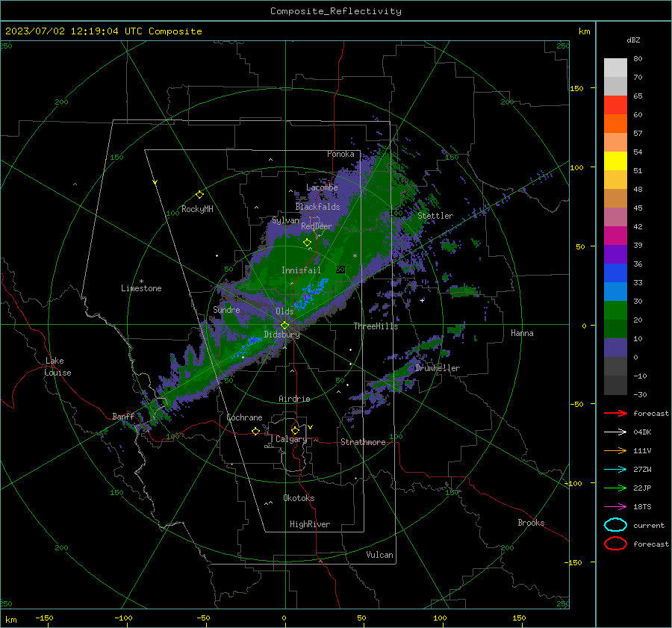Click the Strathmore label
This screenshot has height=628, width=672.
pos(363,442)
